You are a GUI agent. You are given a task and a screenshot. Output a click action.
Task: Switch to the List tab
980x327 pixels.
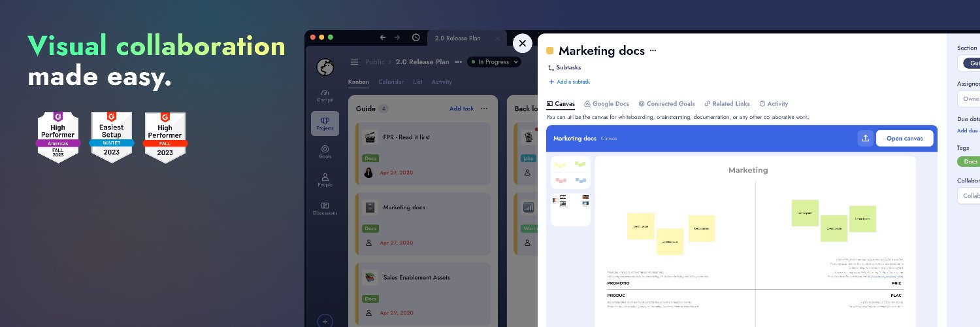click(417, 82)
